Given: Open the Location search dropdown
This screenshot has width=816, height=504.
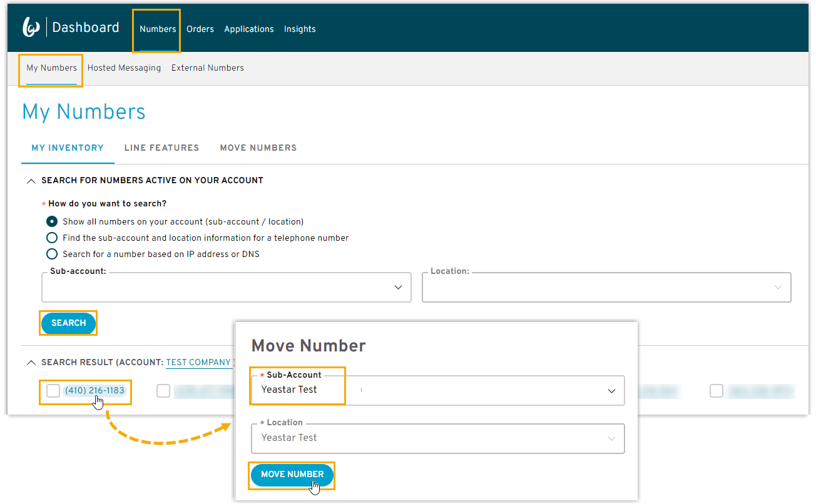Looking at the screenshot, I should pos(606,288).
